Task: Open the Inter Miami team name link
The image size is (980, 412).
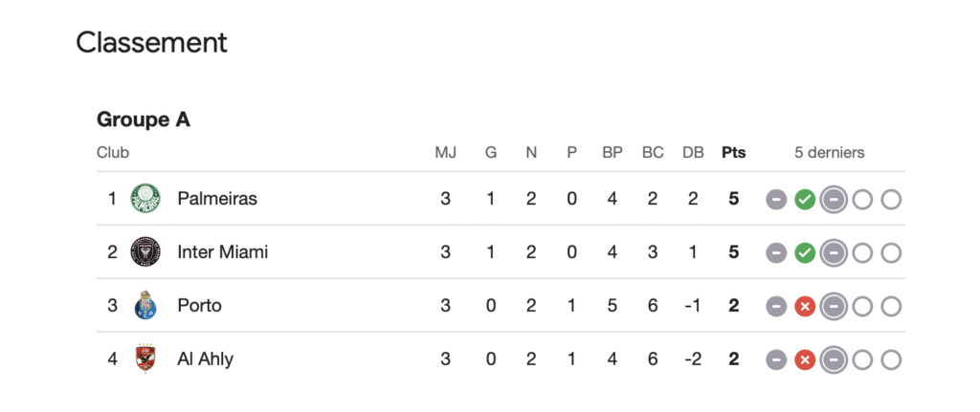Action: point(222,252)
